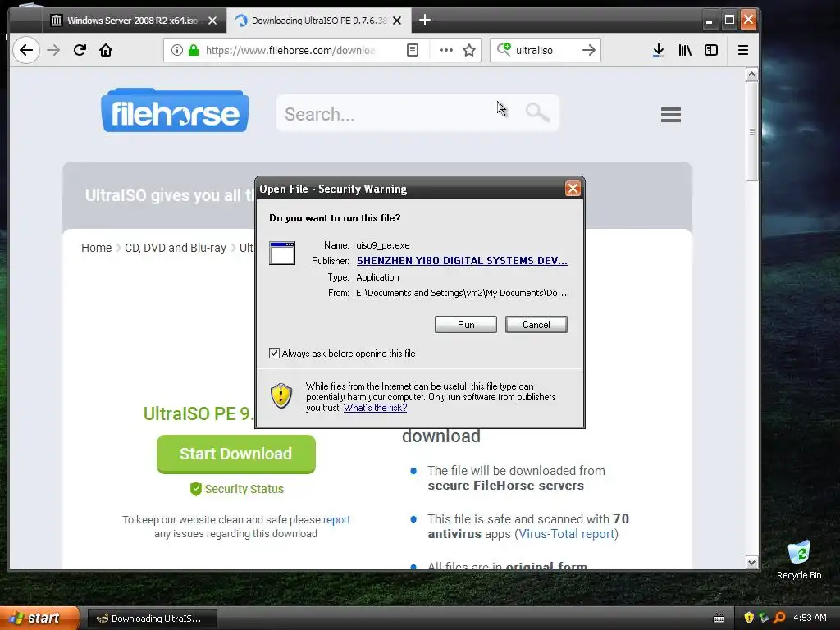Click the report link

[x=336, y=519]
